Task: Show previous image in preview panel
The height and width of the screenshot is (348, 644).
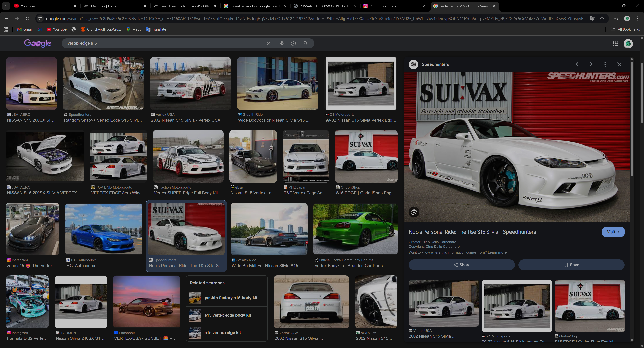Action: [x=577, y=64]
